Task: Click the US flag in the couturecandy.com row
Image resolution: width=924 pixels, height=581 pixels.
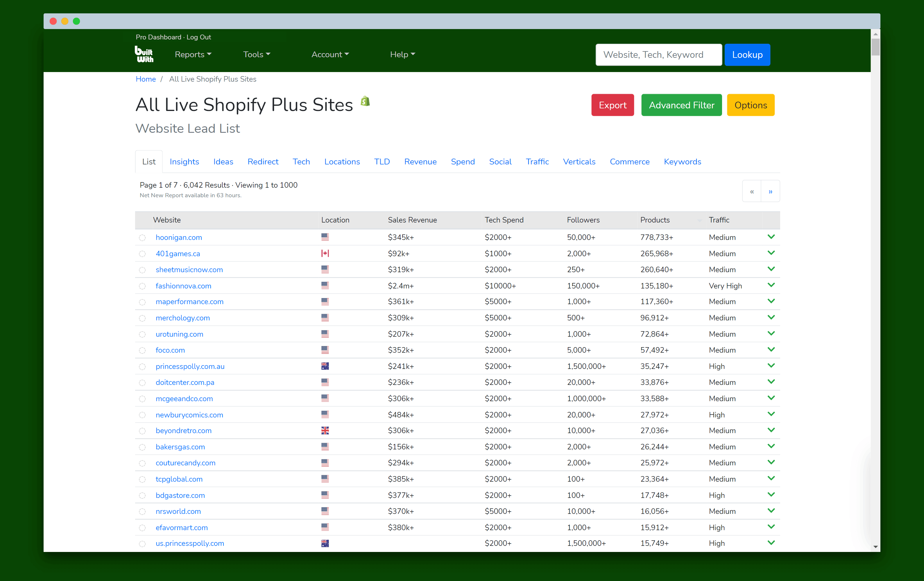Action: point(325,463)
